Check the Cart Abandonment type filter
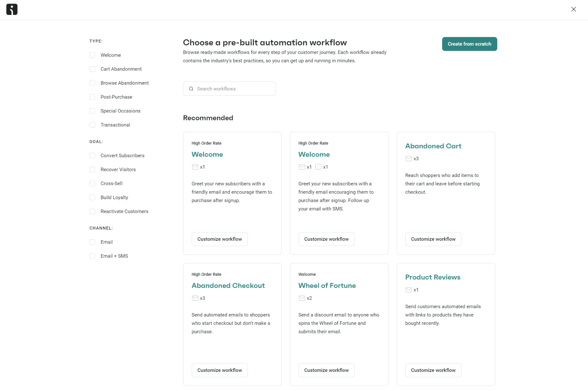 (92, 69)
